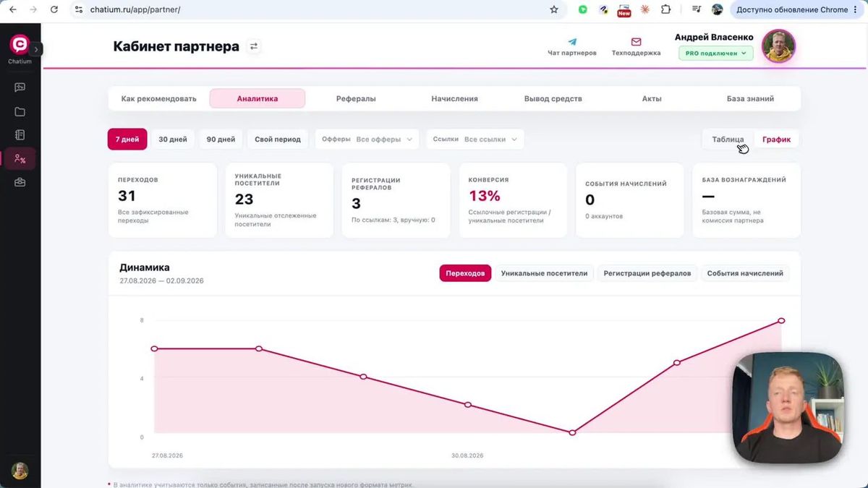
Task: Show the Уникальные посетители chart metric
Action: tap(544, 273)
